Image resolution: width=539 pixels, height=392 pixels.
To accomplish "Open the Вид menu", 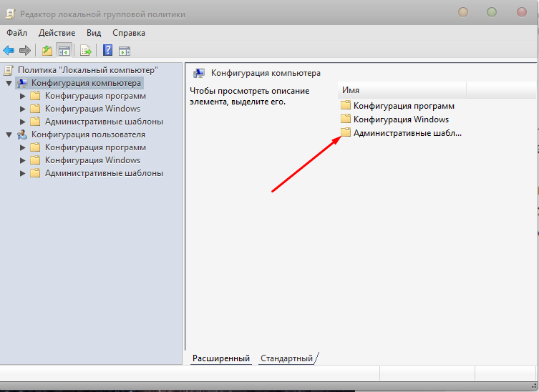I will [x=94, y=33].
